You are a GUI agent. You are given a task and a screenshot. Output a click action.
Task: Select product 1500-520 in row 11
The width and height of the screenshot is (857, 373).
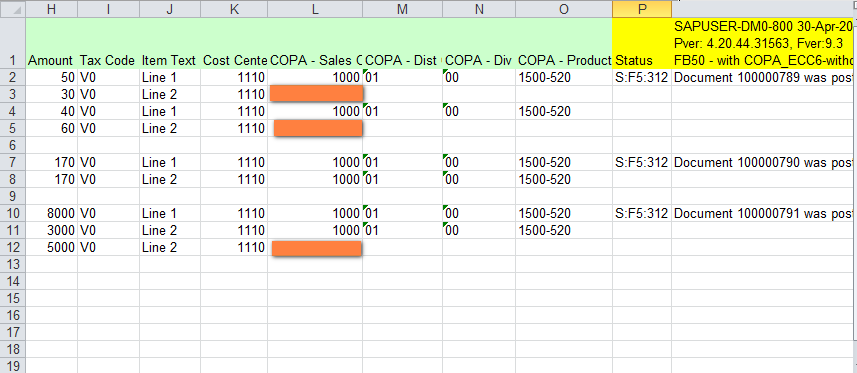(x=564, y=230)
